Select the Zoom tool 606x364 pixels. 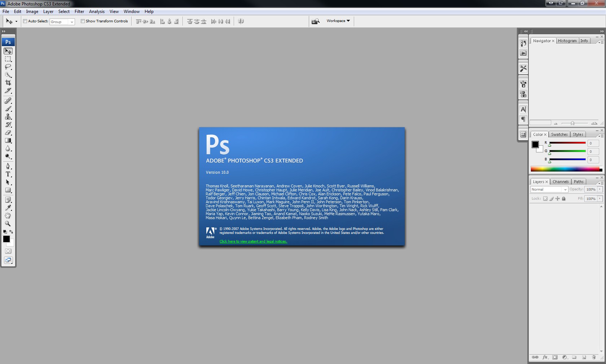8,223
